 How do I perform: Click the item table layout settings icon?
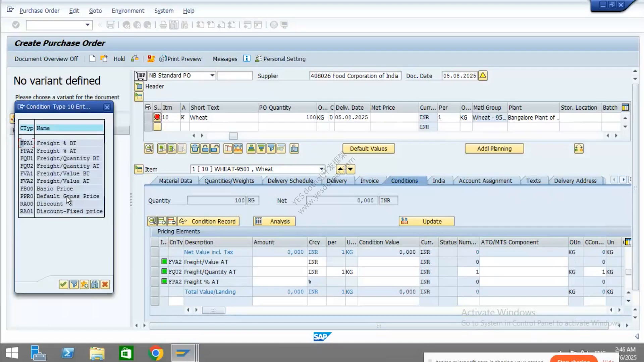tap(625, 108)
